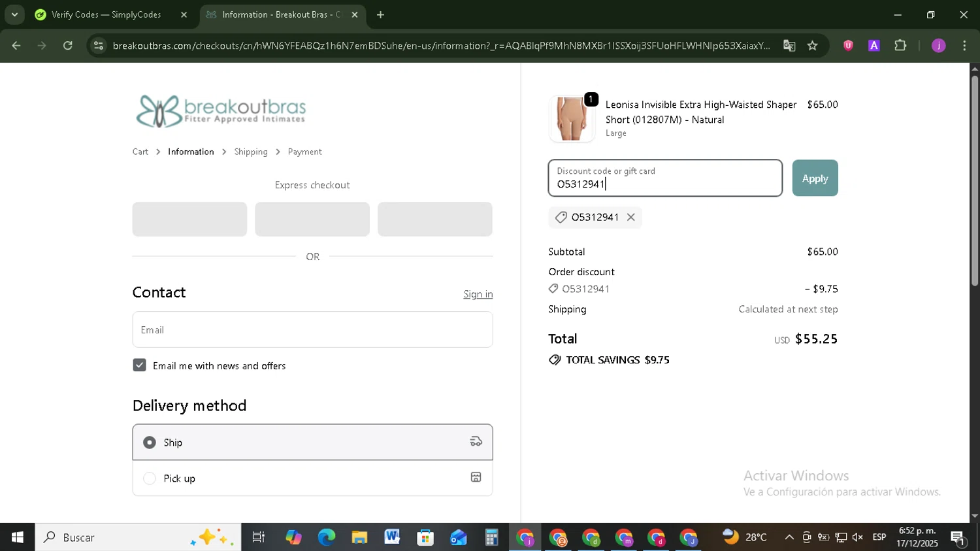Open the Extensions puzzle menu
This screenshot has width=980, height=551.
tap(900, 46)
